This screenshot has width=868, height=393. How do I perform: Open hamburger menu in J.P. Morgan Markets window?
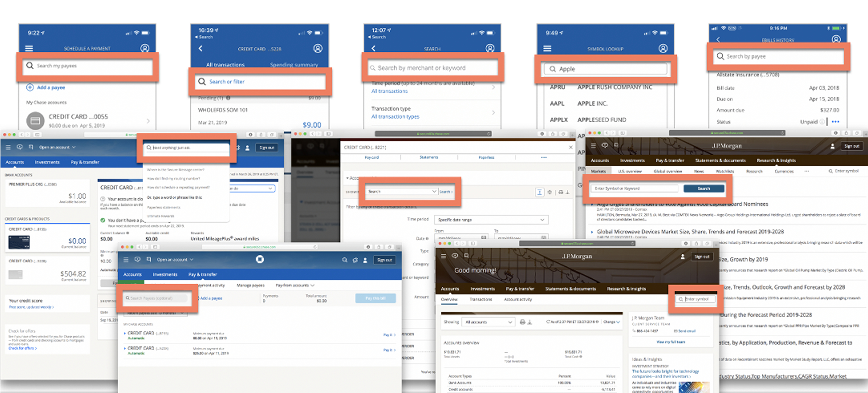click(x=593, y=146)
